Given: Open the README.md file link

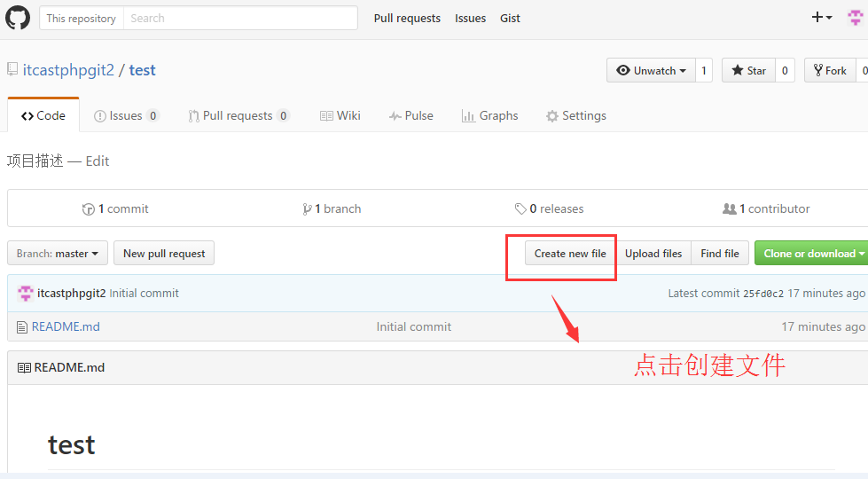Looking at the screenshot, I should click(66, 326).
